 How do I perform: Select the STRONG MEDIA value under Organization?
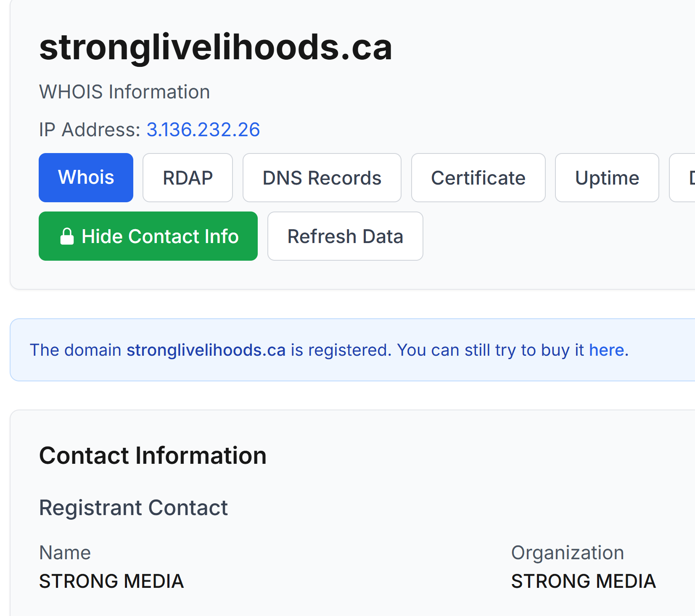pyautogui.click(x=584, y=581)
